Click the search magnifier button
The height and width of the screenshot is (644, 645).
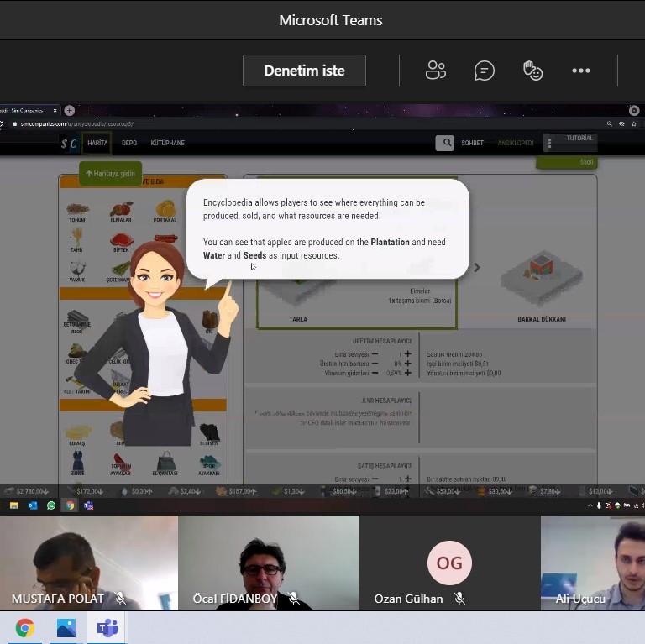(x=444, y=143)
